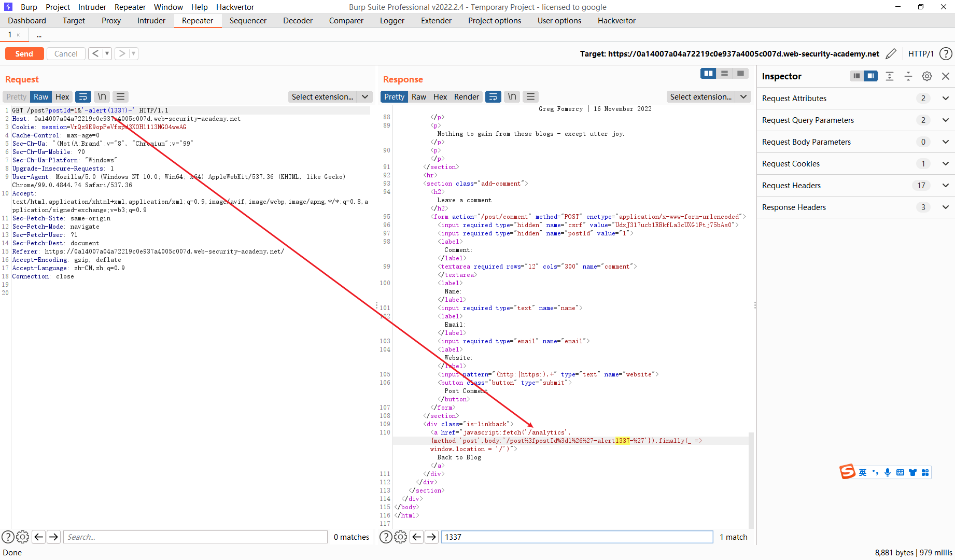Select side-by-side request/response layout icon
955x560 pixels.
point(708,74)
